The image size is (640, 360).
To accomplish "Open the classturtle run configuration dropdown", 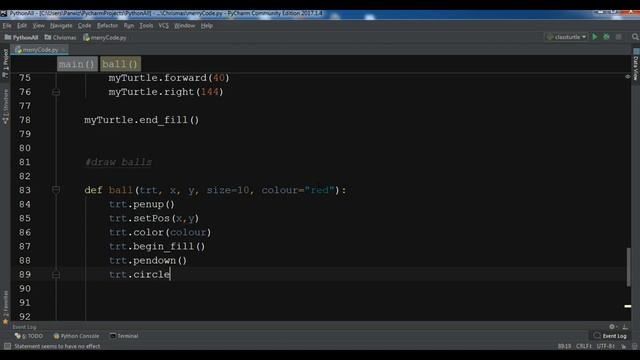I will (x=567, y=37).
